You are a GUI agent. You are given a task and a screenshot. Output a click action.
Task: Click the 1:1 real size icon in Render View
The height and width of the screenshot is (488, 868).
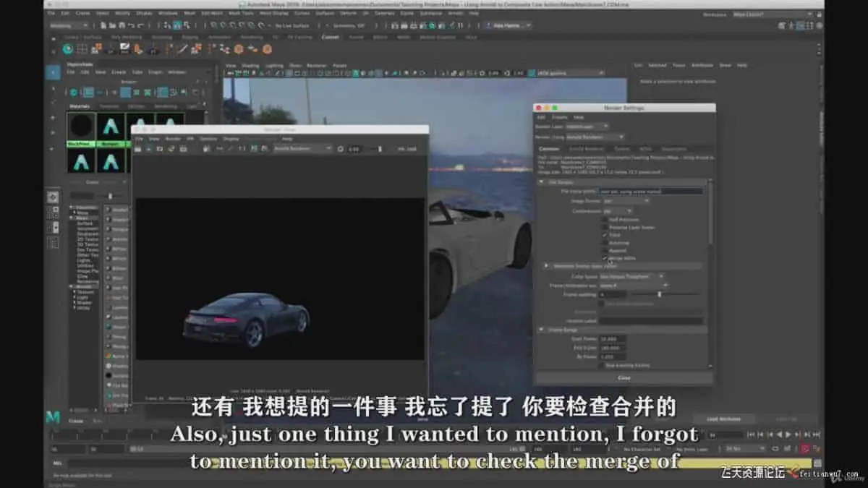click(242, 148)
